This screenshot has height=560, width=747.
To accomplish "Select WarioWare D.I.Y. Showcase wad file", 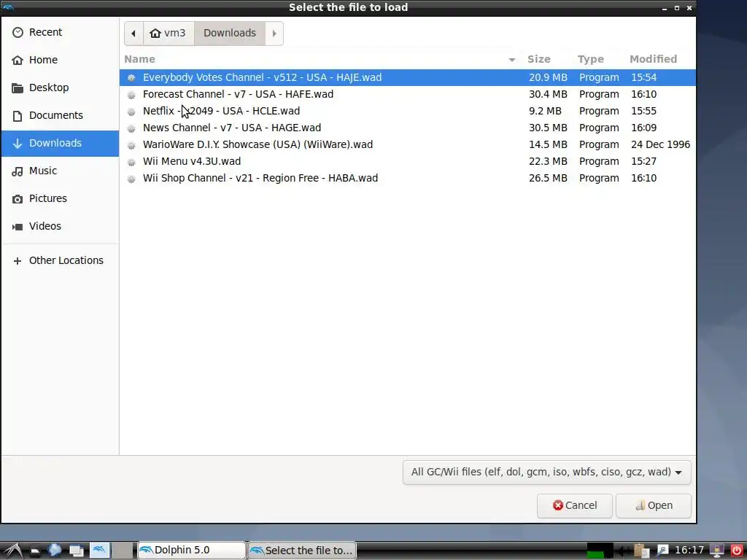I will (407, 144).
